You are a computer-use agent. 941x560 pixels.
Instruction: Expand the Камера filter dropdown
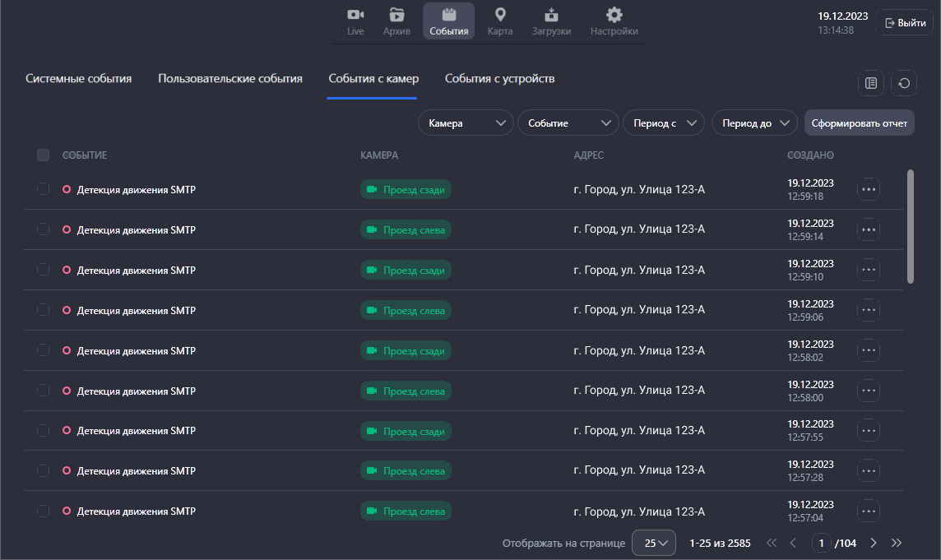click(x=466, y=123)
